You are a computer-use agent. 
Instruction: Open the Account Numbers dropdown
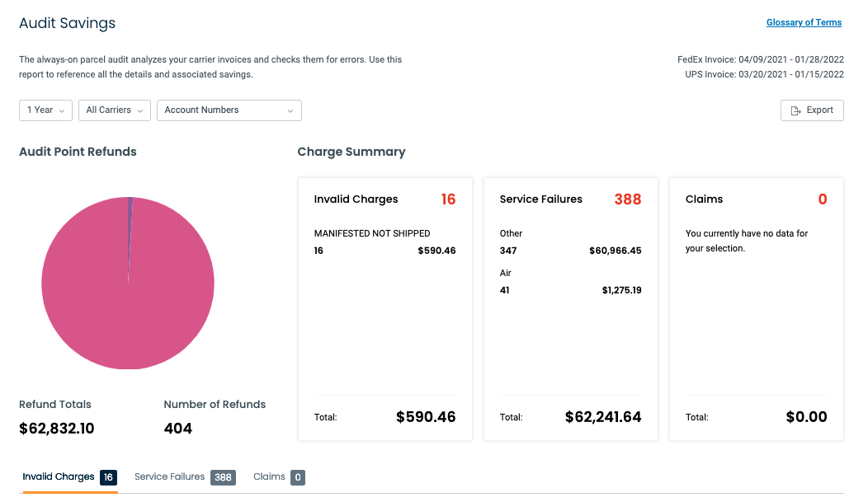pyautogui.click(x=229, y=110)
